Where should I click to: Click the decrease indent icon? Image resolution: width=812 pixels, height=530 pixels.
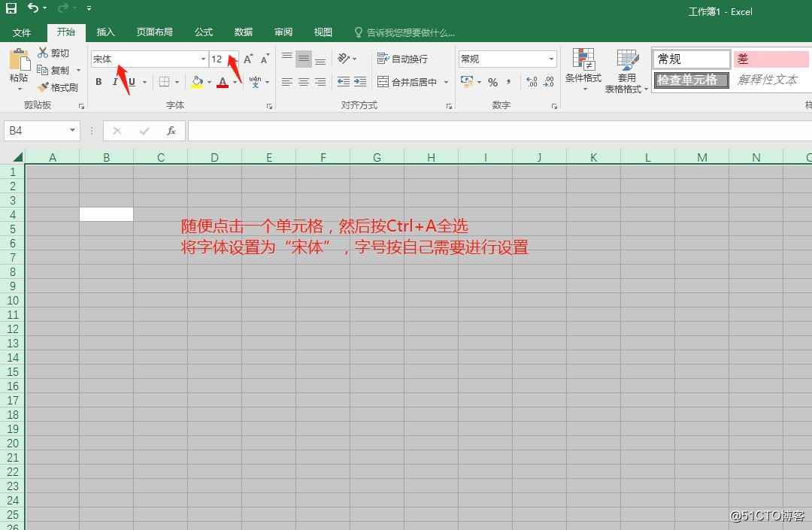344,82
